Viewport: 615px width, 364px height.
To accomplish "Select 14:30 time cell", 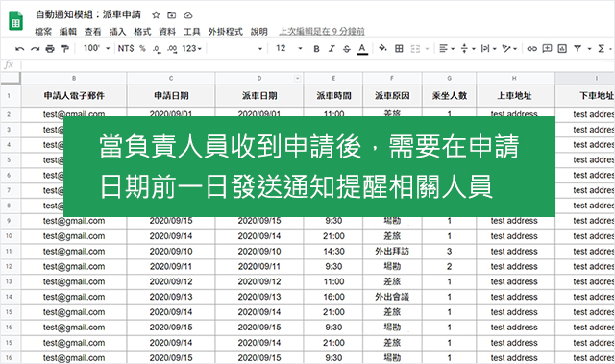I will [333, 252].
